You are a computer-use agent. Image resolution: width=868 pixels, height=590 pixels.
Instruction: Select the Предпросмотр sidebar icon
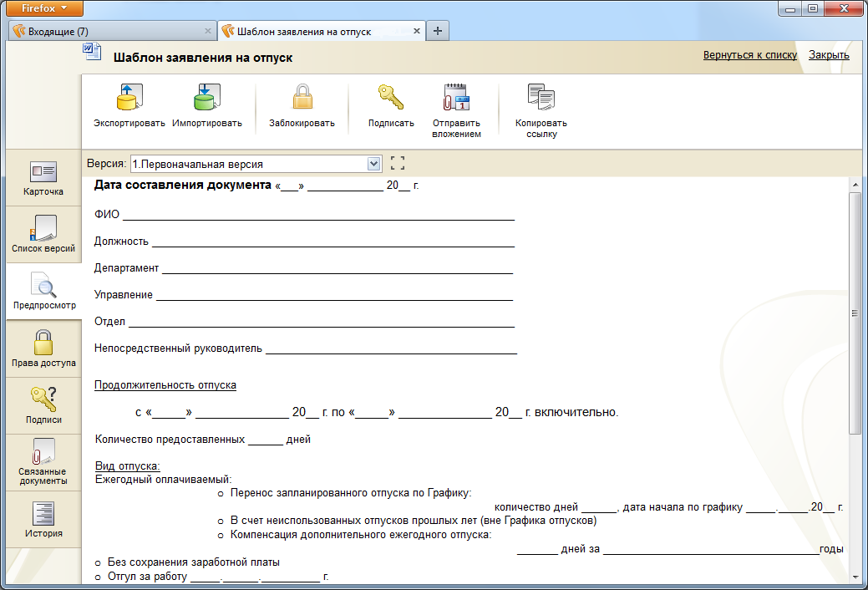tap(43, 285)
